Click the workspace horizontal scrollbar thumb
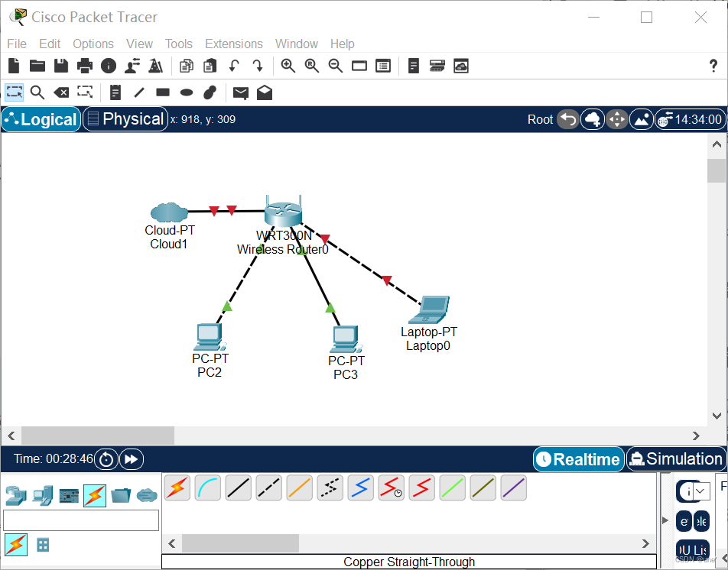The height and width of the screenshot is (570, 728). [98, 436]
